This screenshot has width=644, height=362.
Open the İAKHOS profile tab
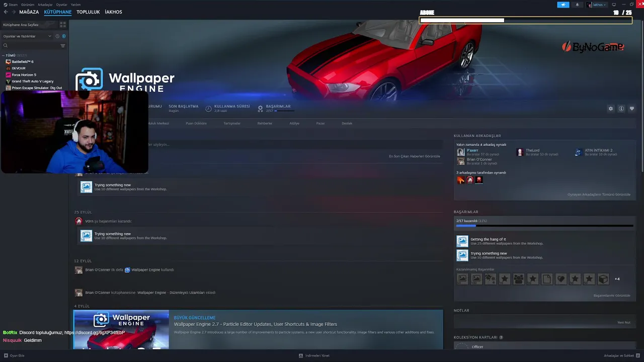pyautogui.click(x=114, y=12)
